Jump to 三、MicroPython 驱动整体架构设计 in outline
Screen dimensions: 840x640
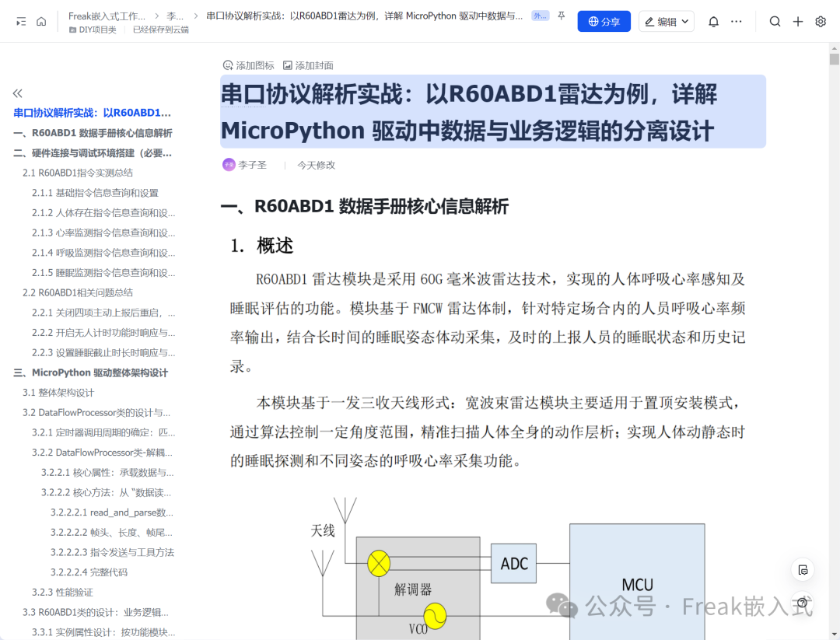point(90,372)
